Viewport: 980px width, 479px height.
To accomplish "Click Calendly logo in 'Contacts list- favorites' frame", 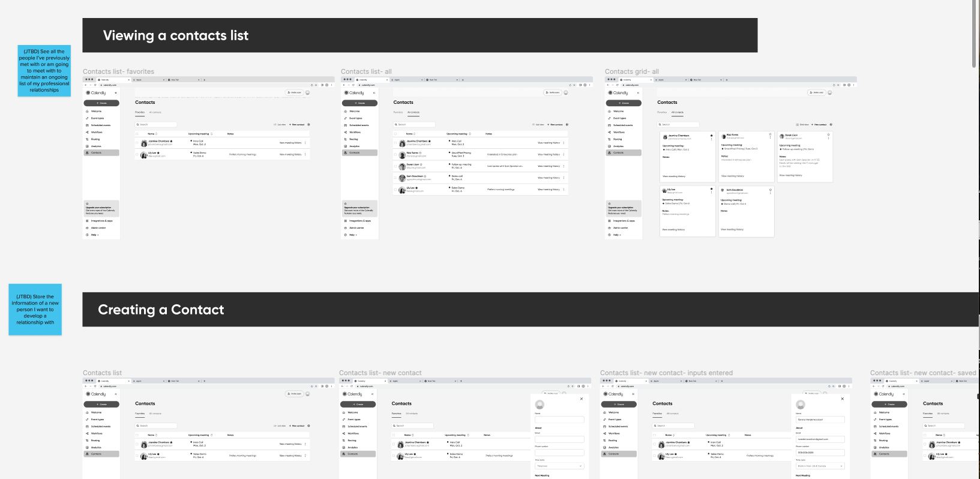I will coord(96,93).
